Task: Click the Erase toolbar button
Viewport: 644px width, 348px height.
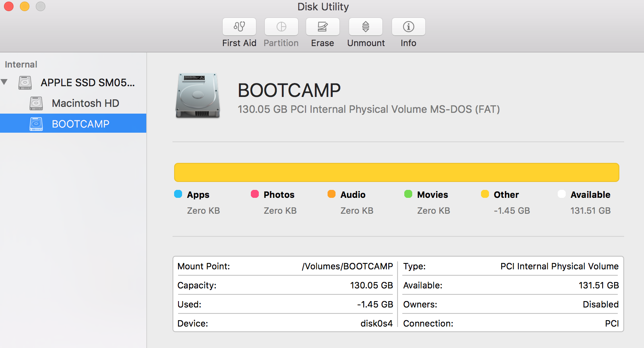Action: (323, 27)
